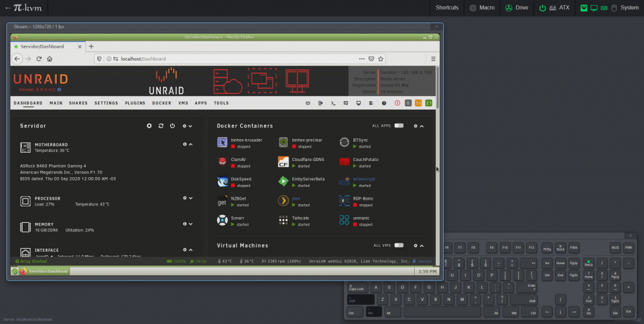
Task: Click the version info icon under UNRAID logo
Action: click(x=59, y=90)
